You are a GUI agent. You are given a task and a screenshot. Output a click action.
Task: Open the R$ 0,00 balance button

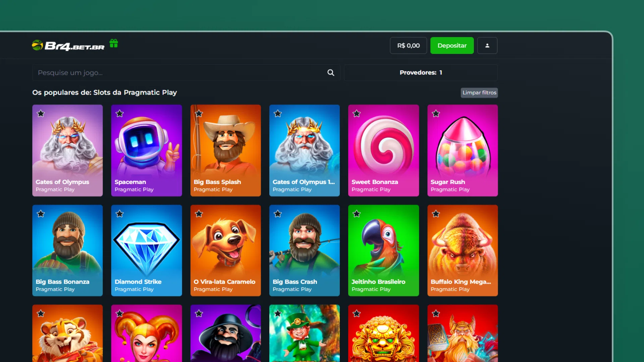pos(408,46)
